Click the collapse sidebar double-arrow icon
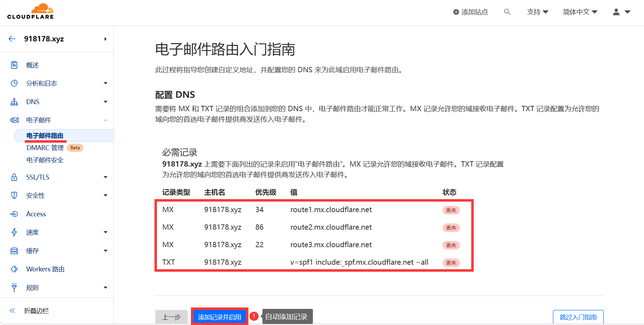The height and width of the screenshot is (325, 644). [12, 310]
